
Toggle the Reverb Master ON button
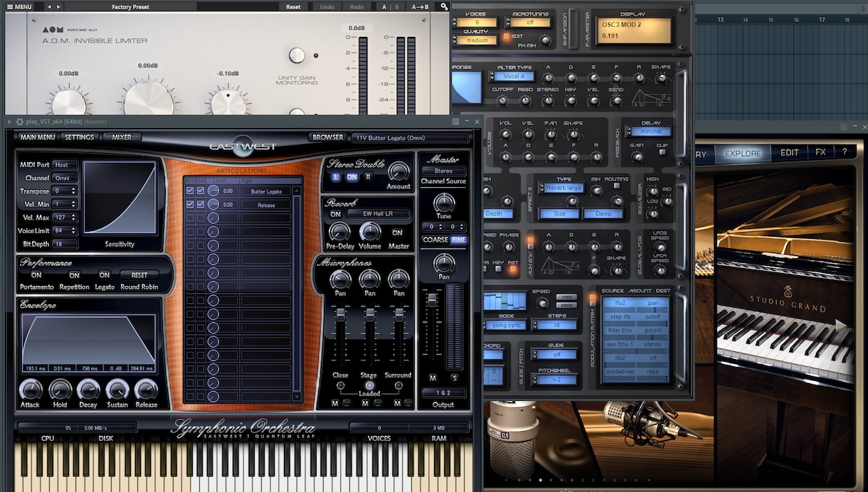(x=397, y=232)
